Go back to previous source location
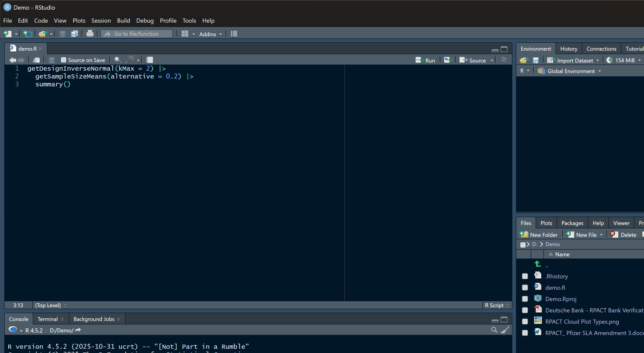The width and height of the screenshot is (644, 353). (x=13, y=60)
